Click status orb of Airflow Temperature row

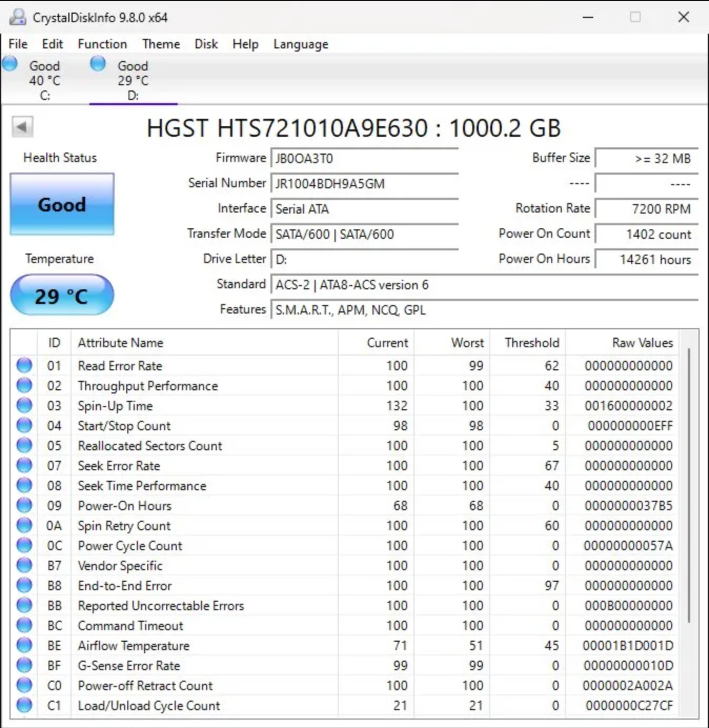pyautogui.click(x=24, y=645)
